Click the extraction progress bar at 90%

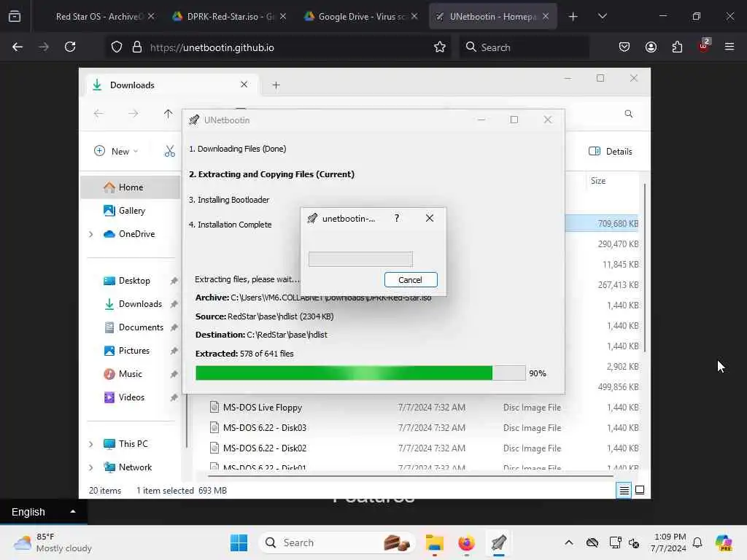click(x=360, y=373)
